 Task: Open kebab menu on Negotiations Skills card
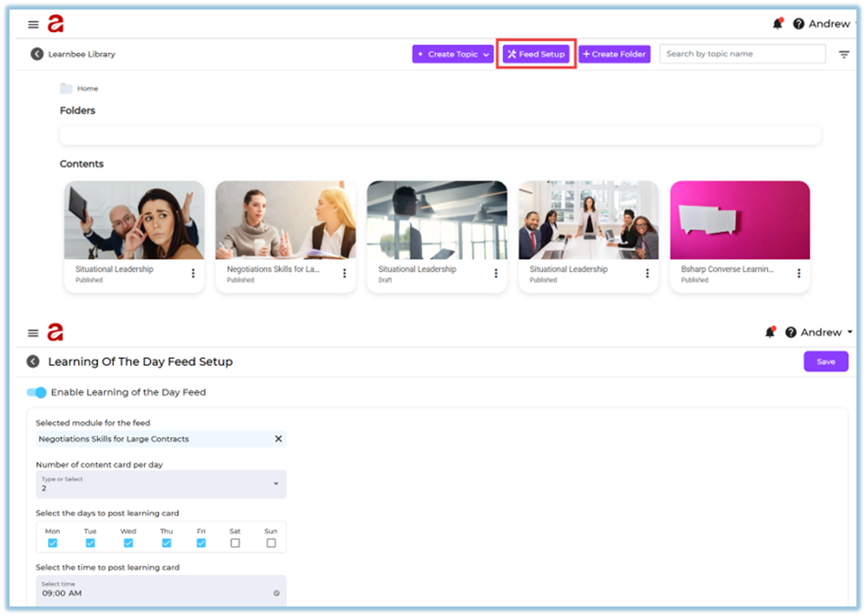(345, 274)
